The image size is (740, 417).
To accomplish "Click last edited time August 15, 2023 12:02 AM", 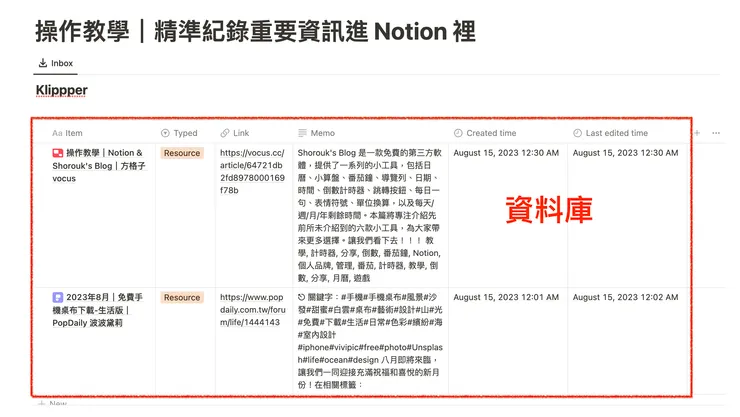I will (625, 297).
